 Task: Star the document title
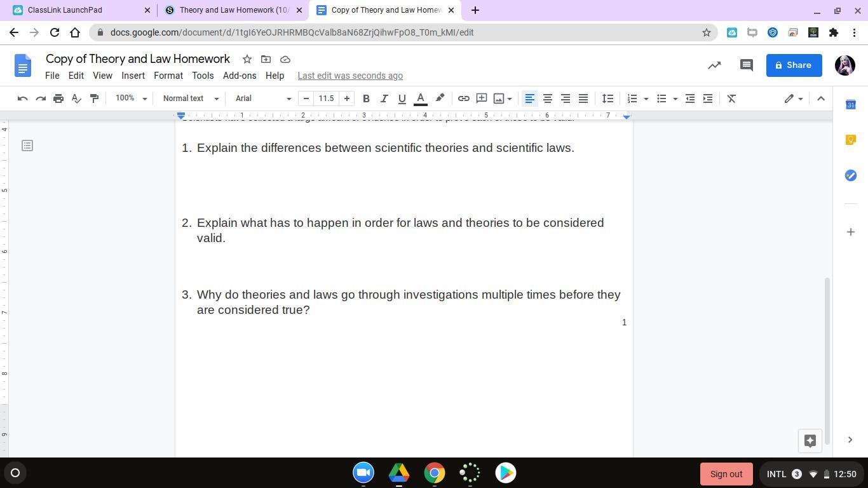pos(247,59)
